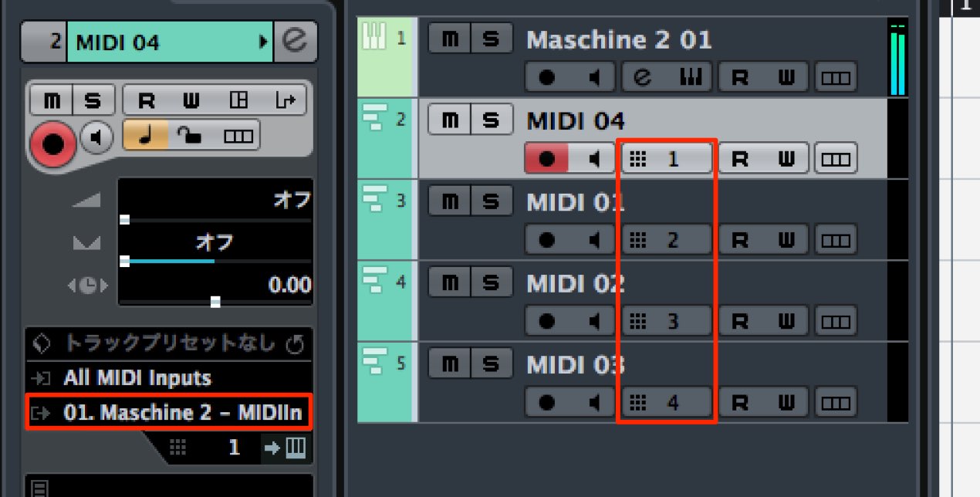The height and width of the screenshot is (497, 980).
Task: Adjust MIDI volume slider set to オフ
Action: coord(215,201)
